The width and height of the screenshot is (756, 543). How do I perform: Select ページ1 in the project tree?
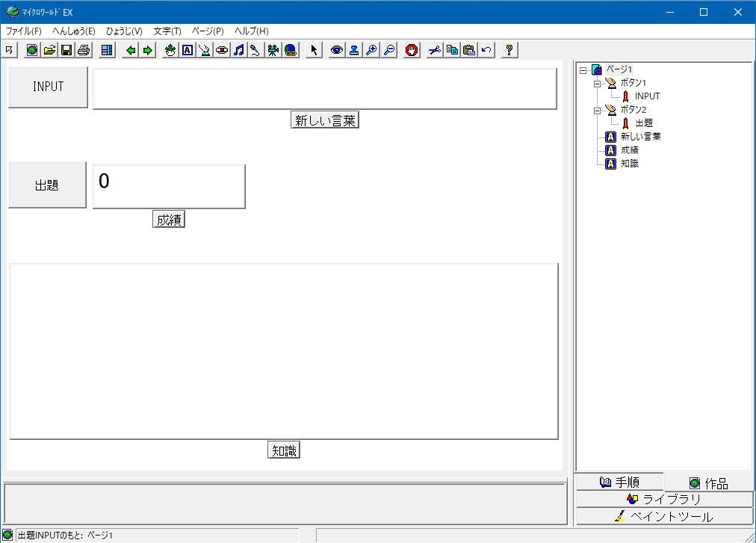(x=619, y=69)
